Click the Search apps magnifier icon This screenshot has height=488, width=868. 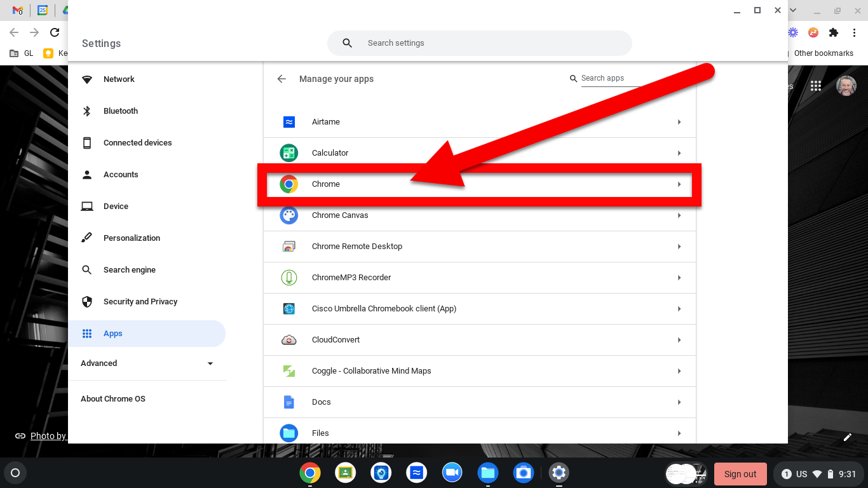(574, 78)
